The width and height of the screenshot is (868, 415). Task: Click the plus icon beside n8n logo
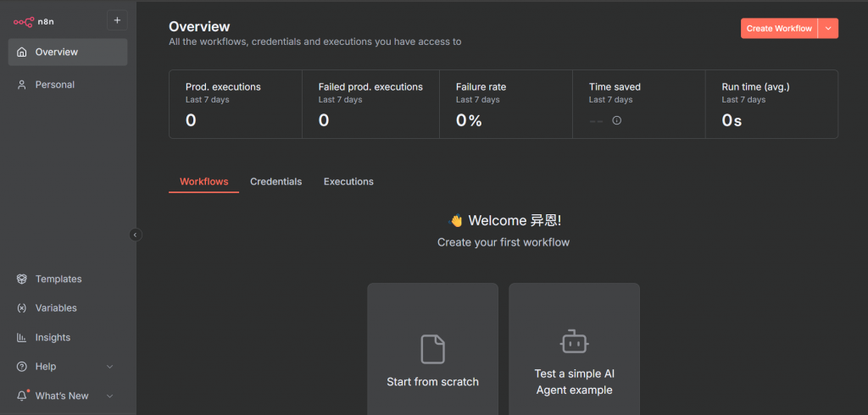click(117, 20)
